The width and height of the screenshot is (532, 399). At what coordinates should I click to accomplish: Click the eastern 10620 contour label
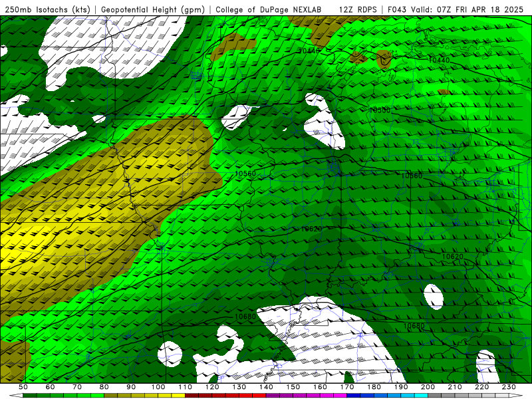click(x=453, y=257)
